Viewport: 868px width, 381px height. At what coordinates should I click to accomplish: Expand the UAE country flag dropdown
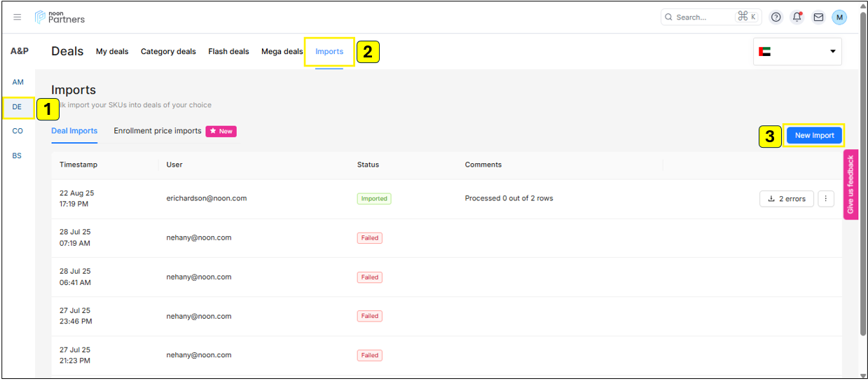click(797, 51)
